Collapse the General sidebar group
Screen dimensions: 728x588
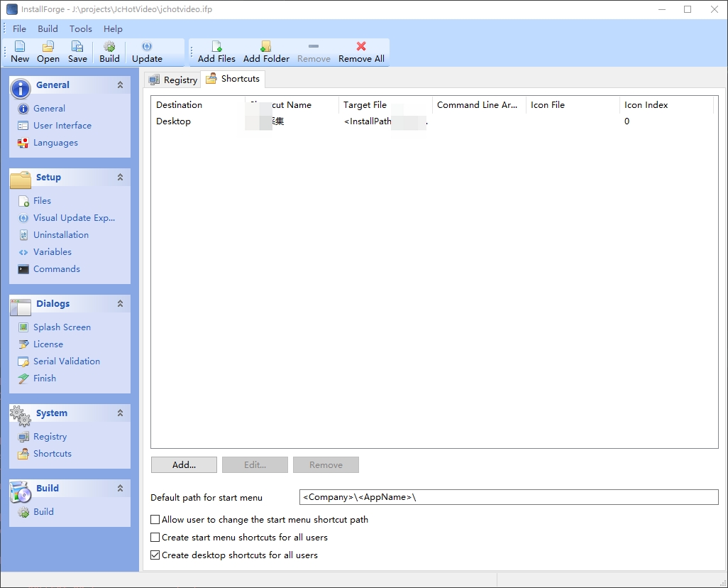pos(120,85)
